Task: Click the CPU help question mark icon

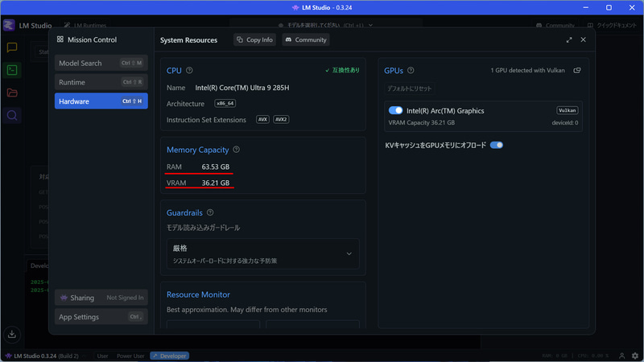Action: click(x=189, y=70)
